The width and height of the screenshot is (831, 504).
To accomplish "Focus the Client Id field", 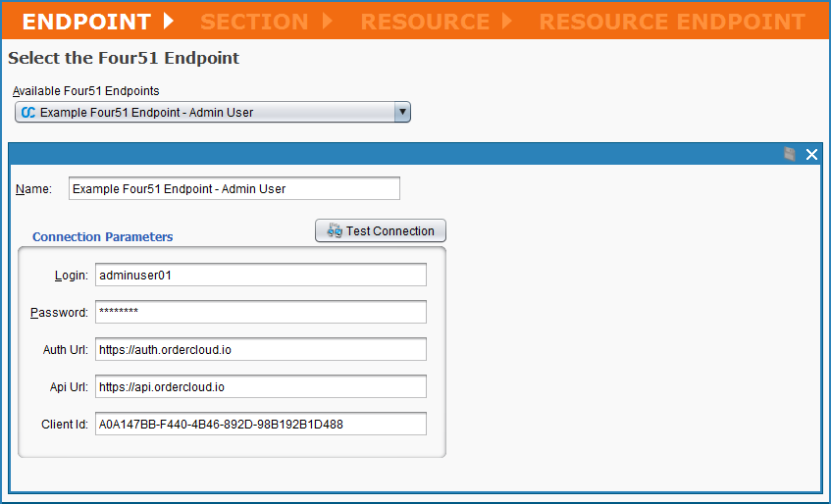I will 260,424.
